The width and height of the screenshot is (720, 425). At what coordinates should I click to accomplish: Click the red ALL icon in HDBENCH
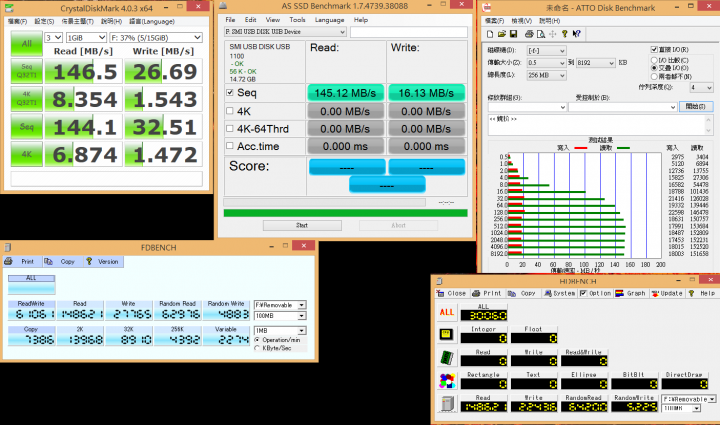tap(447, 313)
